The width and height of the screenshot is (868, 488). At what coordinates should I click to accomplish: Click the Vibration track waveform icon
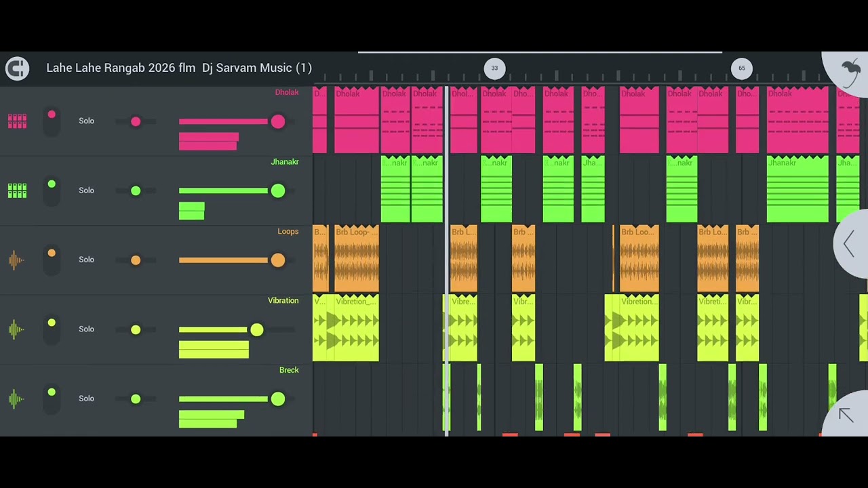click(x=16, y=329)
